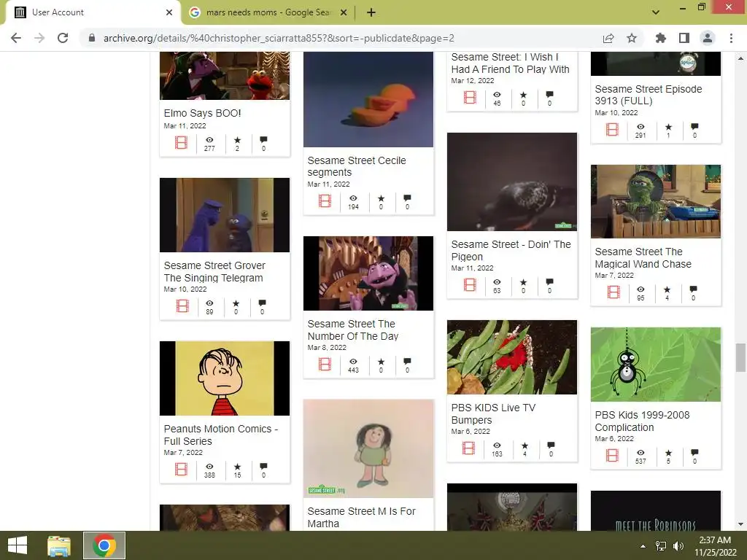Open Sesame Street Grover The Singing Telegram
Viewport: 747px width, 560px height.
click(214, 271)
